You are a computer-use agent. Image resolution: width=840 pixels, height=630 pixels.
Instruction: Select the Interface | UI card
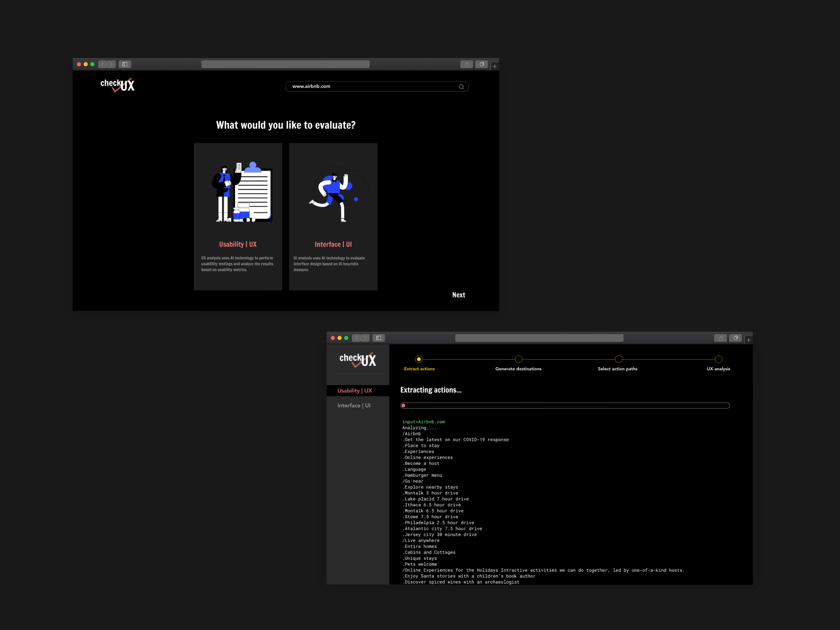point(333,217)
